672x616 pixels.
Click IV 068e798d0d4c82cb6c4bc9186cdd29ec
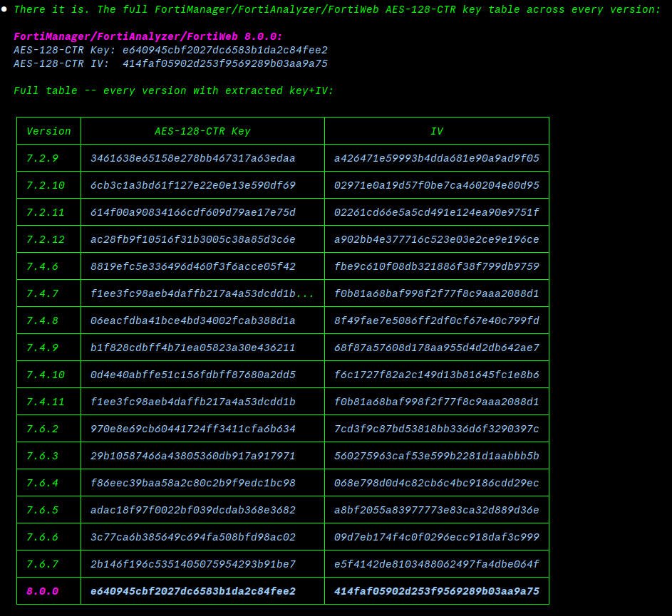coord(437,483)
